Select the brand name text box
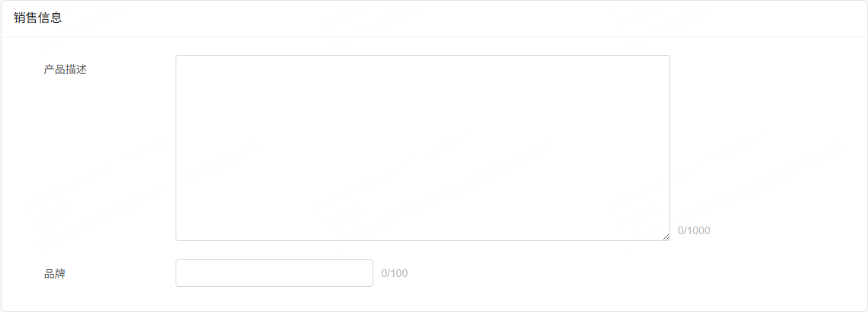 click(274, 273)
